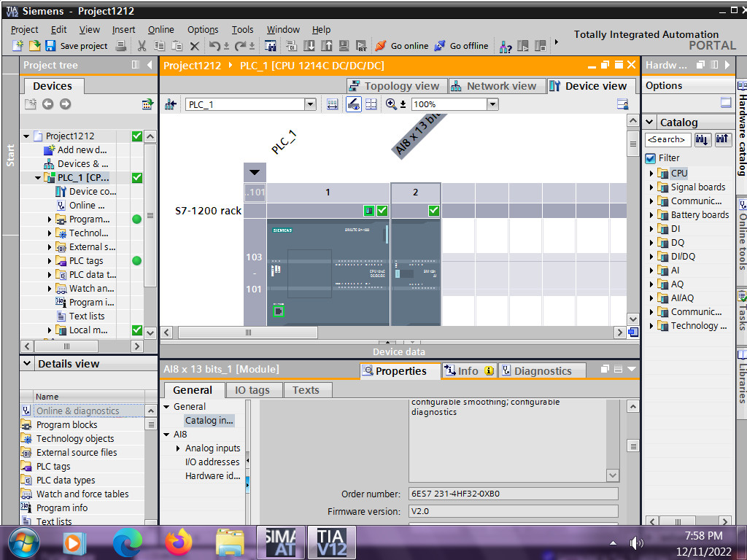Screen dimensions: 747x560
Task: Open Firefox from the taskbar
Action: click(x=179, y=542)
